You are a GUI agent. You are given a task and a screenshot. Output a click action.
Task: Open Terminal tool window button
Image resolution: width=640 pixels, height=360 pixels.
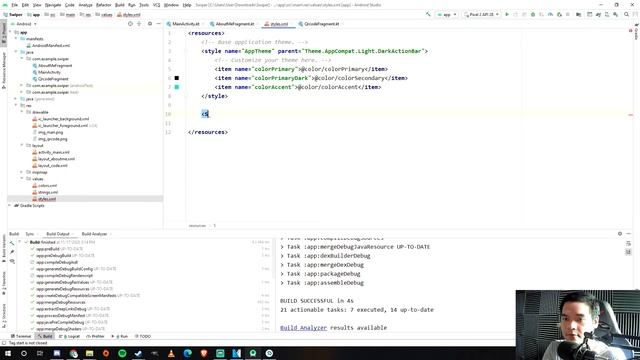pos(21,336)
